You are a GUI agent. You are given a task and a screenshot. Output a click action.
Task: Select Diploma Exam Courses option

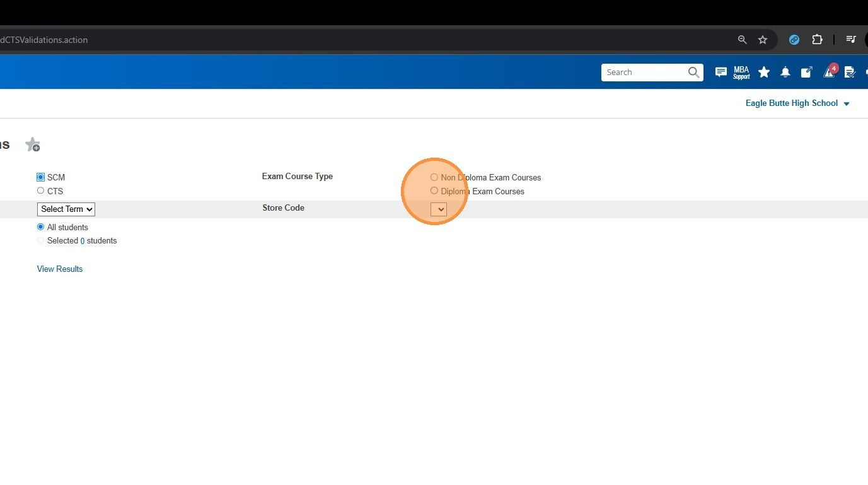coord(434,191)
